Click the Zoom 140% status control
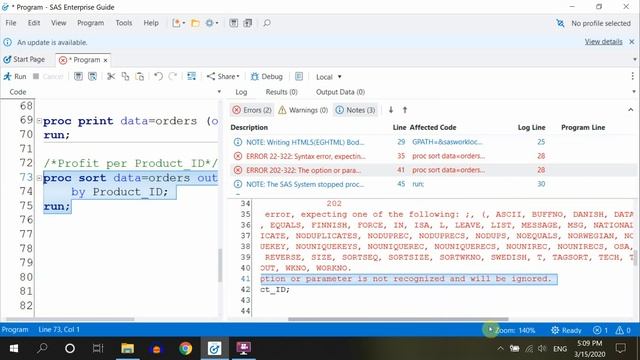Image resolution: width=640 pixels, height=360 pixels. 515,330
